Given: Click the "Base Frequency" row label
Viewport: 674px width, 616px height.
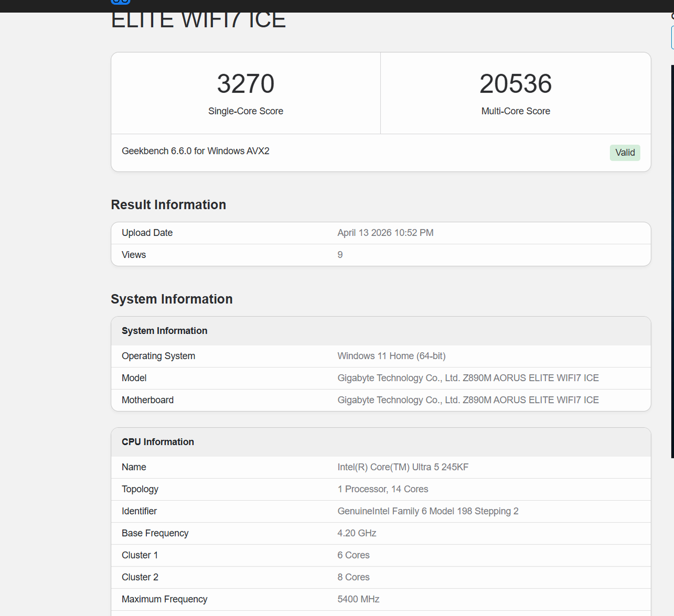Looking at the screenshot, I should tap(155, 533).
